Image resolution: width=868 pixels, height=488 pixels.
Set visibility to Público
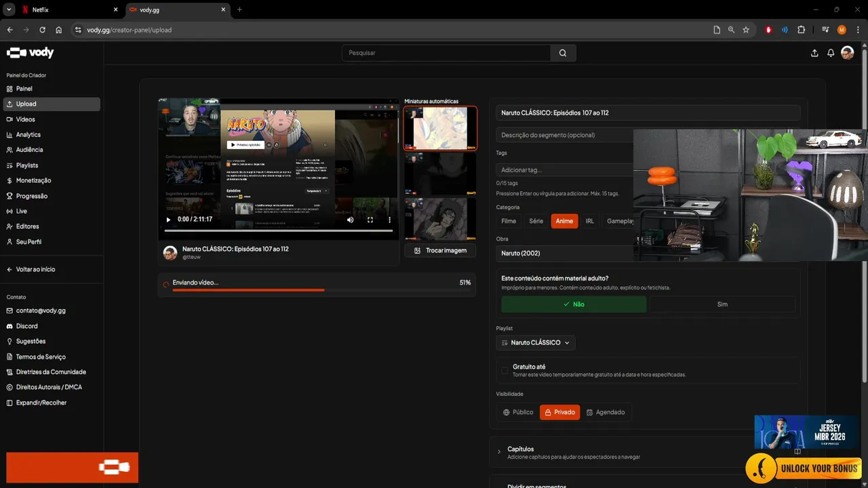click(x=518, y=412)
